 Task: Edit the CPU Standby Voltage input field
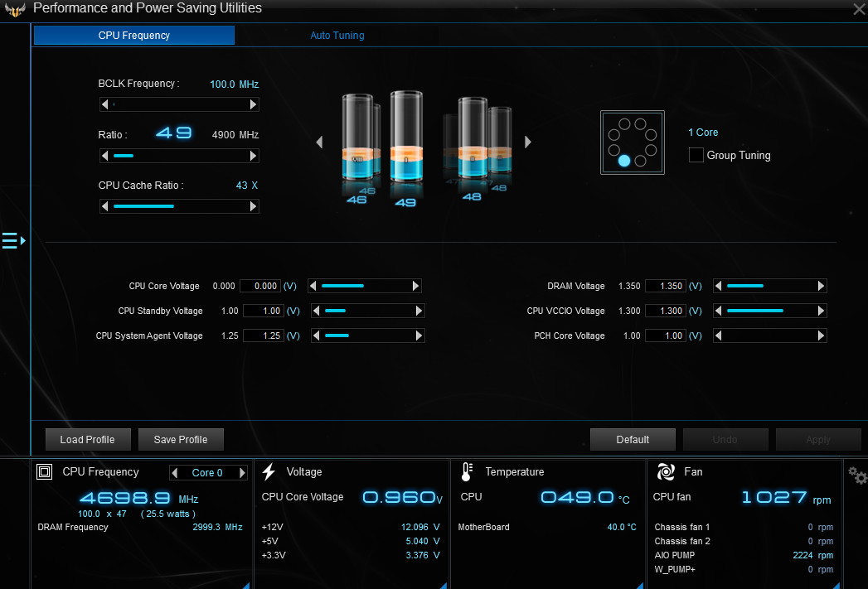pos(264,311)
